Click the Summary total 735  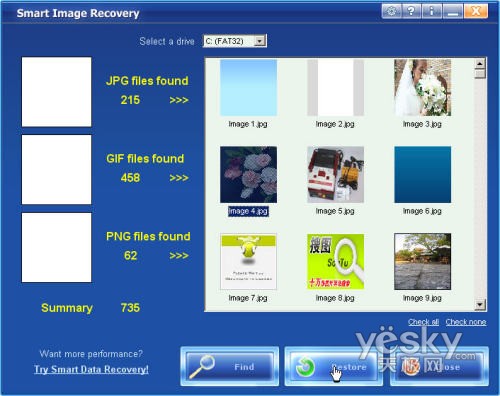click(x=130, y=308)
